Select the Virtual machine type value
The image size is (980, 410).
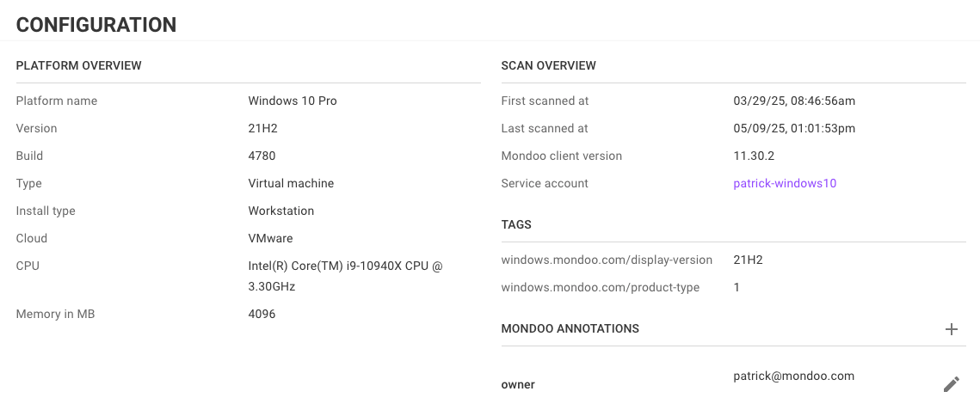(291, 183)
